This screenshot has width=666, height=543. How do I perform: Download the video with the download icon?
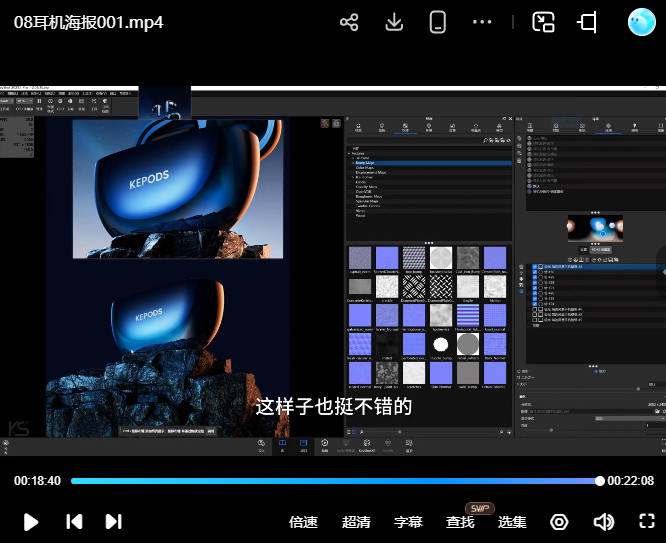(x=394, y=22)
